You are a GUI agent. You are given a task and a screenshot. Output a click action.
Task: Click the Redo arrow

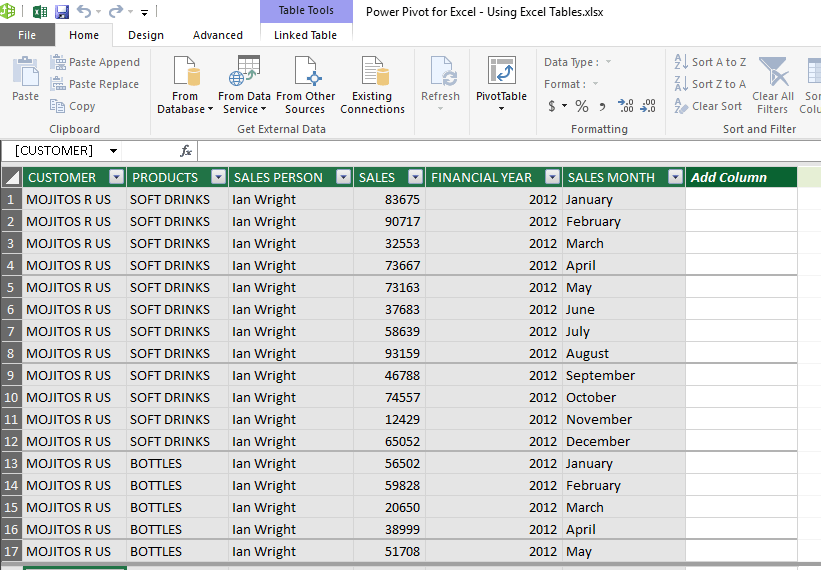(116, 11)
